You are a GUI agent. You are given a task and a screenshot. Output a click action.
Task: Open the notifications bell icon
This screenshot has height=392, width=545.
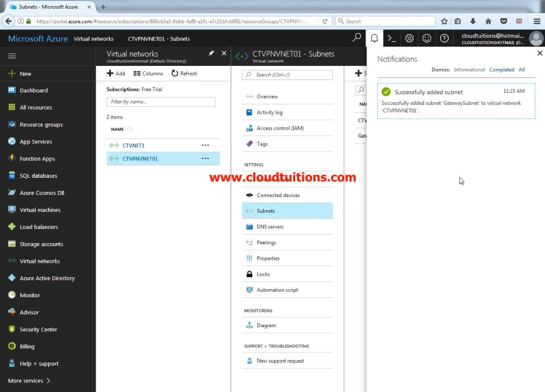[x=374, y=38]
